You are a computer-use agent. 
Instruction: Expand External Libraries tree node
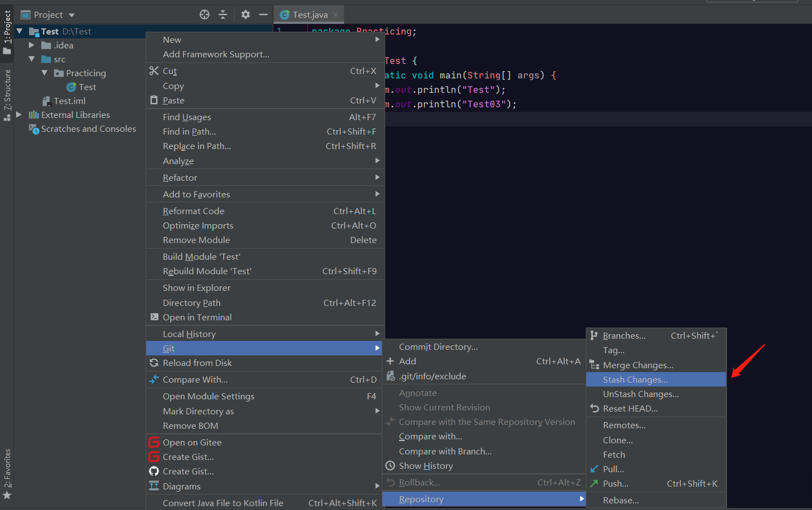click(19, 115)
